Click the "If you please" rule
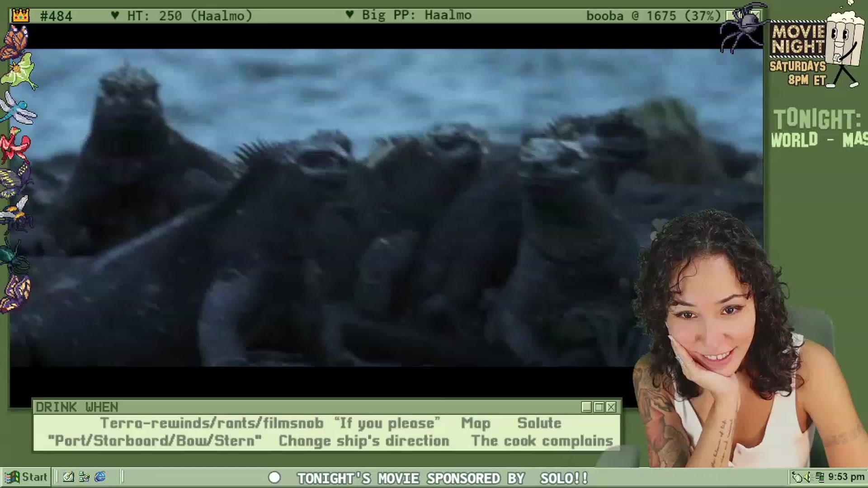The width and height of the screenshot is (868, 488). 387,423
